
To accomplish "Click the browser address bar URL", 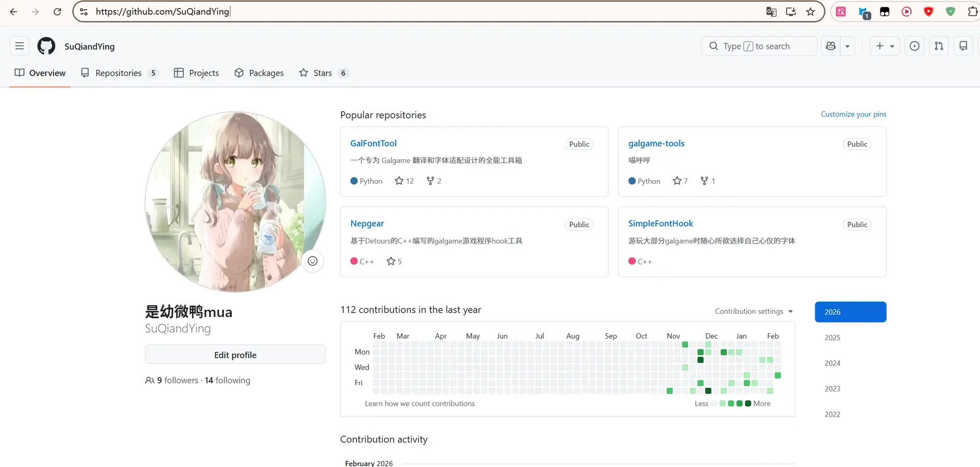I will click(x=162, y=12).
